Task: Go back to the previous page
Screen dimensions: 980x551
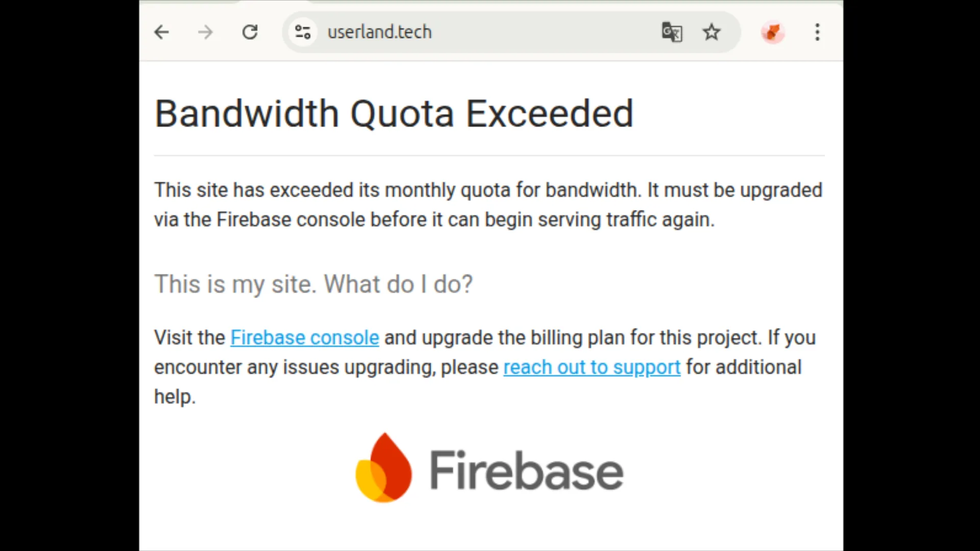Action: point(161,32)
